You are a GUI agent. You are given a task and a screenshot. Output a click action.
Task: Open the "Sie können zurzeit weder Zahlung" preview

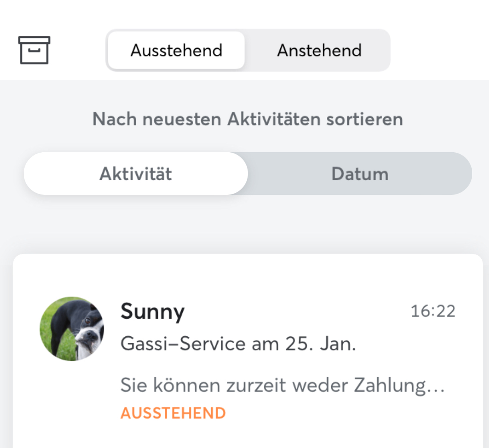coord(276,385)
